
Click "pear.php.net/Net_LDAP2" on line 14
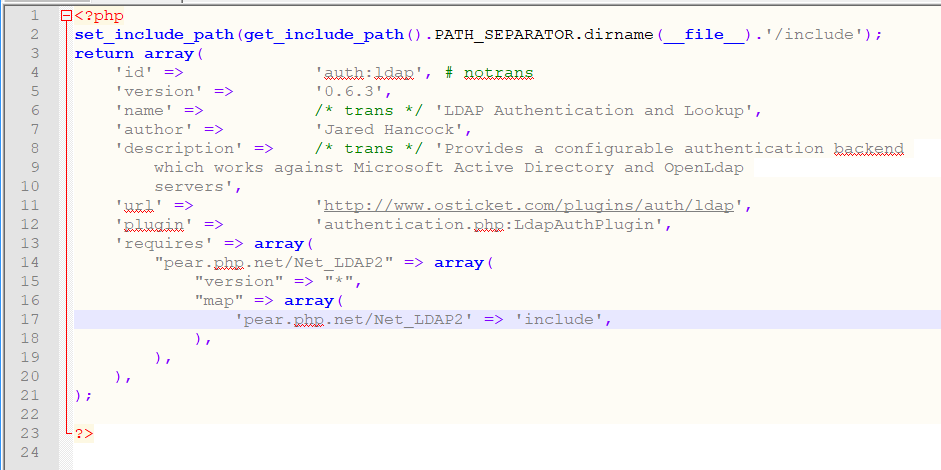pos(274,263)
